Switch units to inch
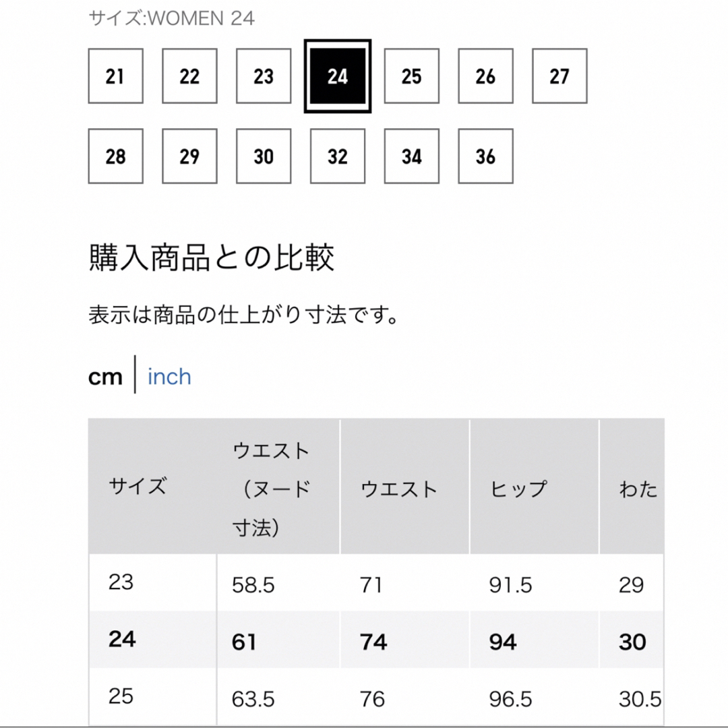Viewport: 728px width, 728px height. pos(169,377)
